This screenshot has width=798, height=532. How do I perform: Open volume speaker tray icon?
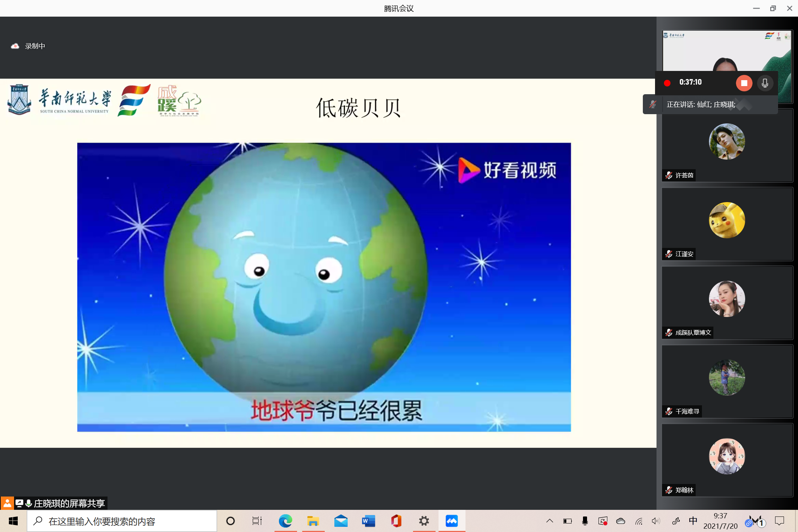pos(656,521)
